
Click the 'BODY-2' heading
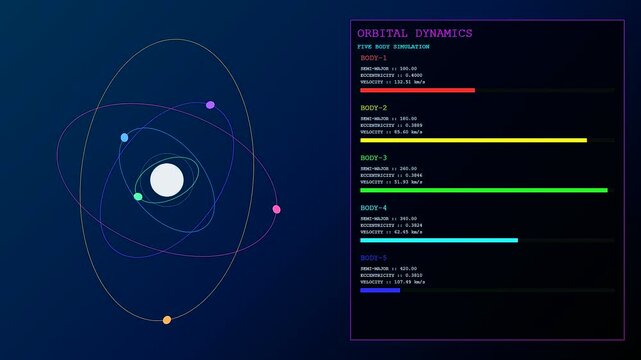(373, 108)
